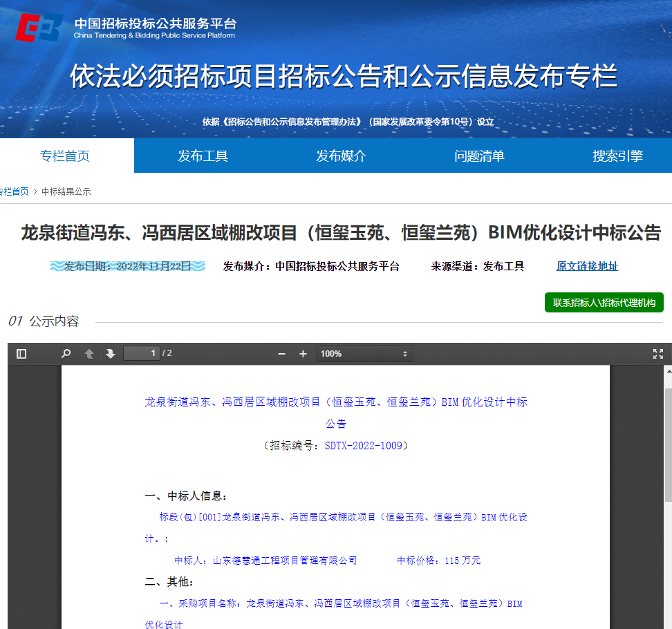Enter PDF presentation fullscreen mode
The height and width of the screenshot is (629, 672).
tap(657, 354)
